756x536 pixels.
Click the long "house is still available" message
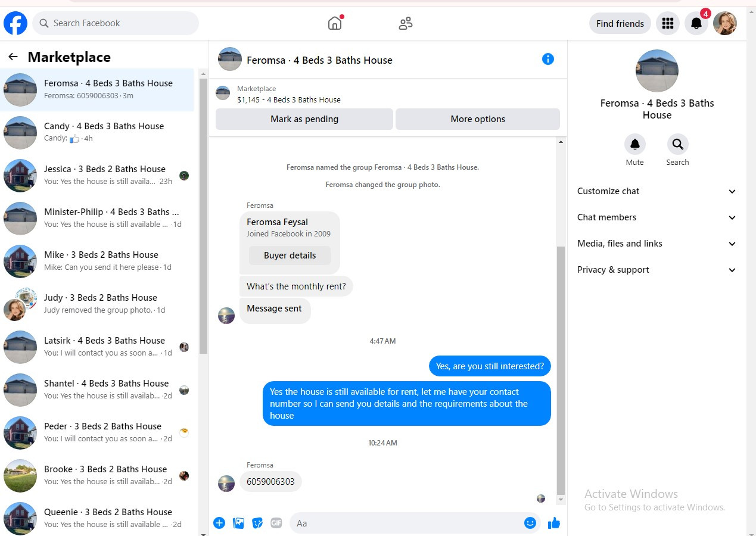[x=407, y=404]
